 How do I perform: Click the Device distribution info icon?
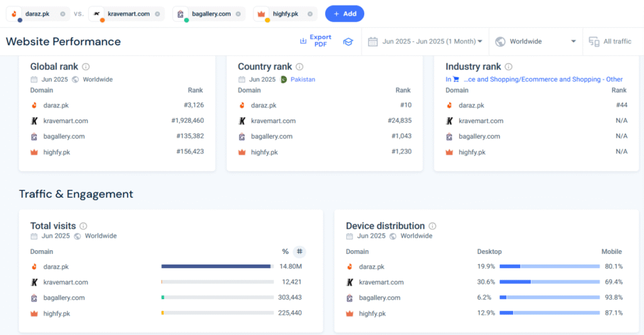(x=432, y=226)
